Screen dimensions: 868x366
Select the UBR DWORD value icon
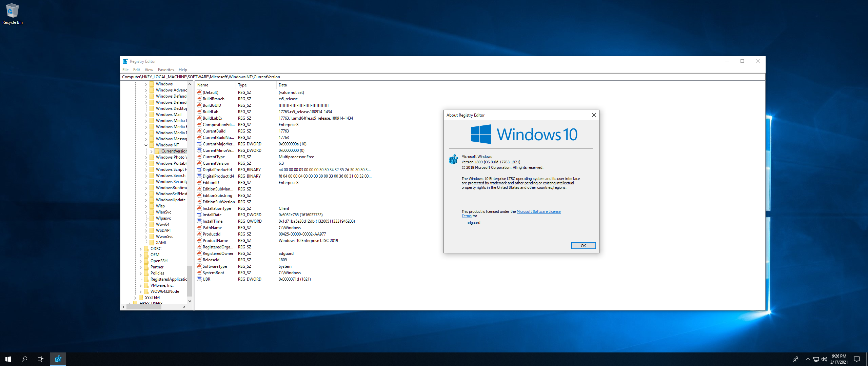pyautogui.click(x=199, y=279)
